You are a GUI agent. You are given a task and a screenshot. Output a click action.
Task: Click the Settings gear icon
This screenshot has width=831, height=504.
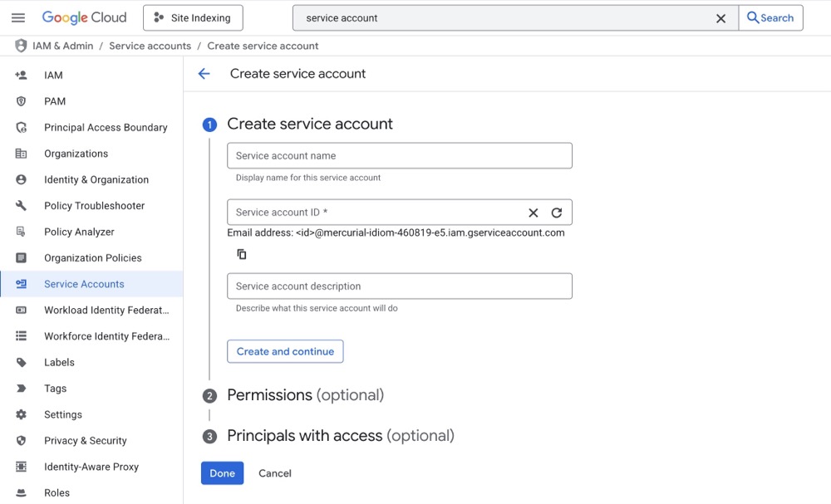22,414
